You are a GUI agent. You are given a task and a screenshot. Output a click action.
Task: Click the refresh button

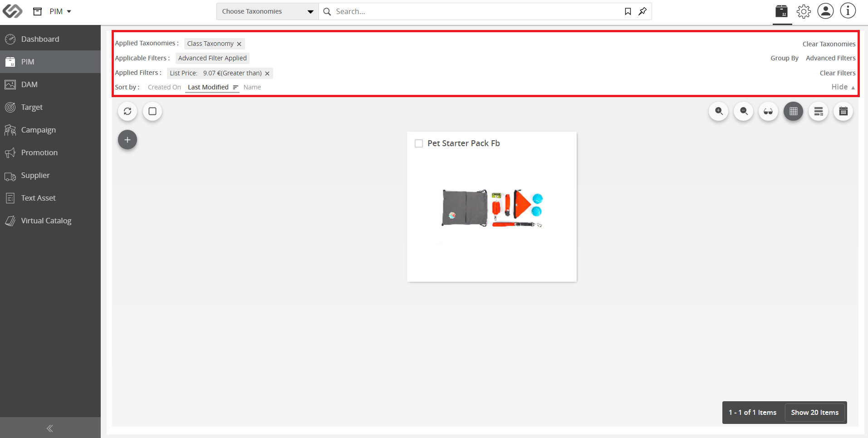(128, 111)
